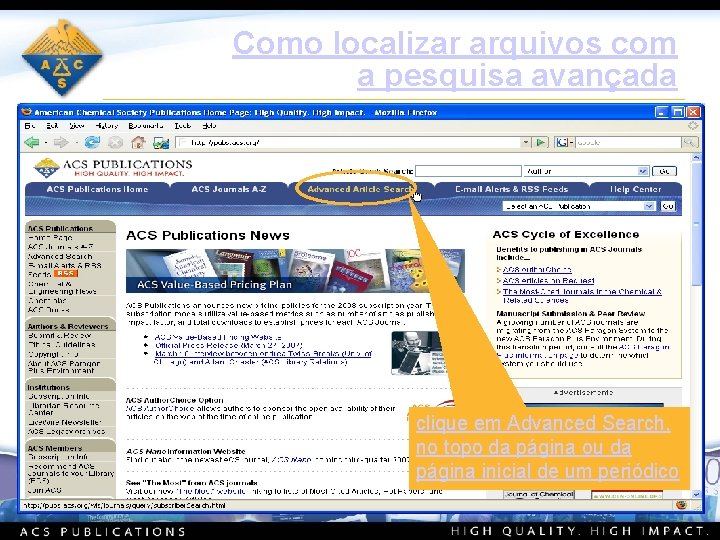Click the Firefox icon in window title bar

click(x=27, y=112)
